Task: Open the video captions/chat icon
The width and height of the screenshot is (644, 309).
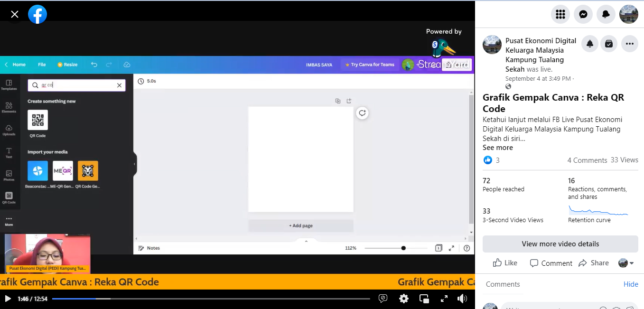Action: [x=383, y=299]
